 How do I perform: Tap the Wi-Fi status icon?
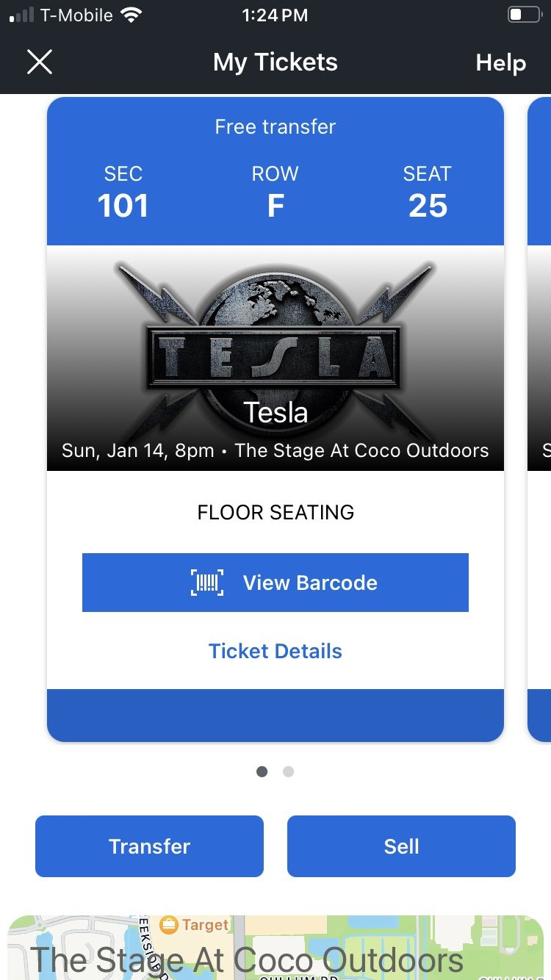[132, 15]
